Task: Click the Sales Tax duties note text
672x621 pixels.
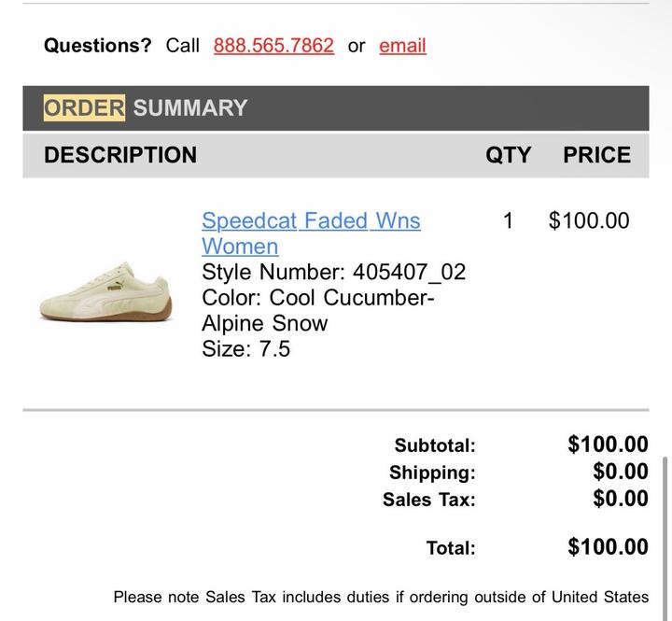Action: 381,597
